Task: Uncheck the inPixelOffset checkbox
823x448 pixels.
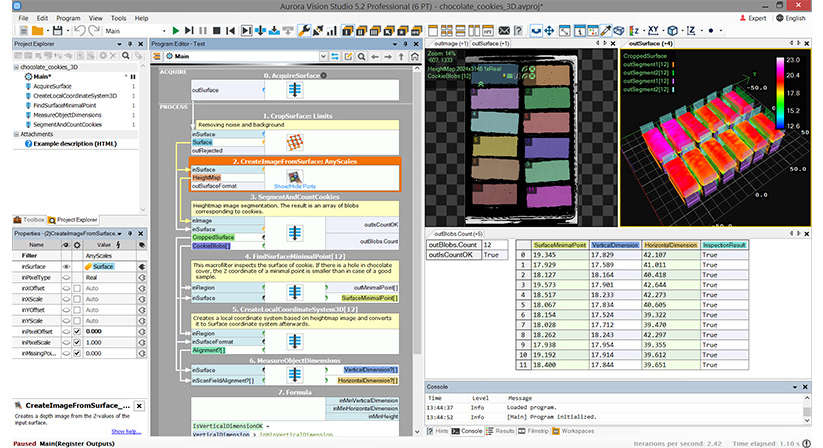Action: tap(77, 332)
